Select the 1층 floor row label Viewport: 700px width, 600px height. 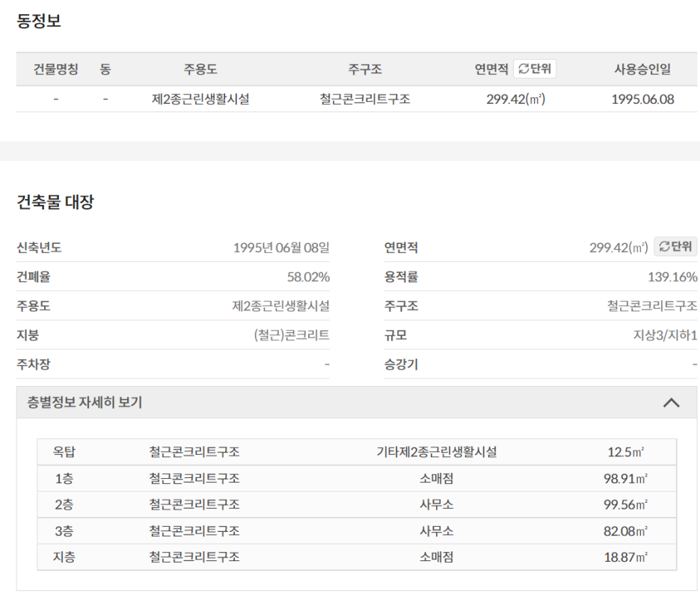click(64, 479)
